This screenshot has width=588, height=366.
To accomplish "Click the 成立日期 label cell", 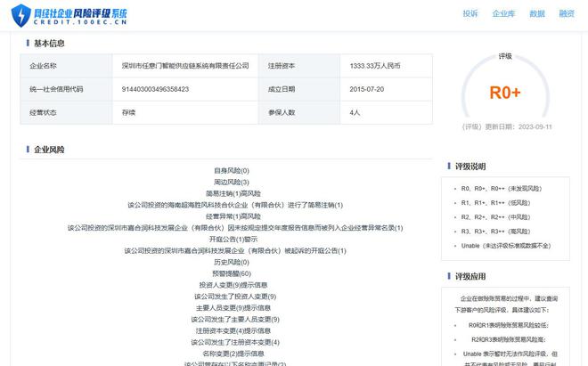I will click(299, 89).
